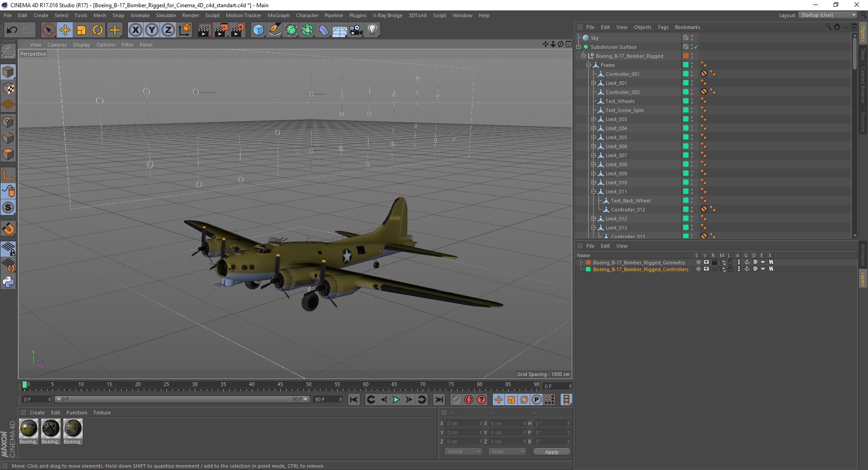The height and width of the screenshot is (470, 868).
Task: Select the Live Selection tool
Action: coord(48,30)
